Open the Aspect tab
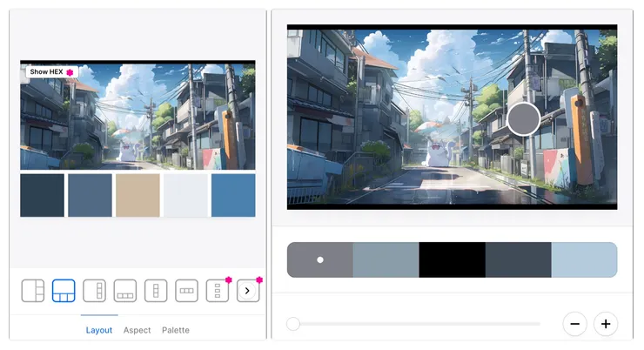Image resolution: width=644 pixels, height=350 pixels. coord(138,330)
